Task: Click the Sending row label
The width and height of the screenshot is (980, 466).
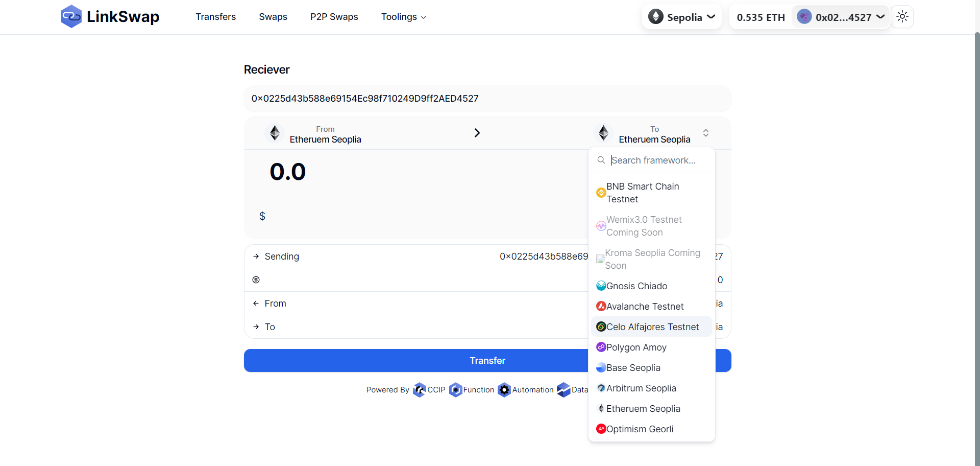Action: 282,256
